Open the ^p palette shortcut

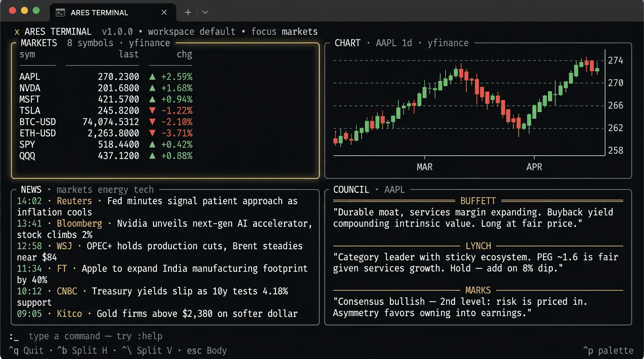coord(608,351)
